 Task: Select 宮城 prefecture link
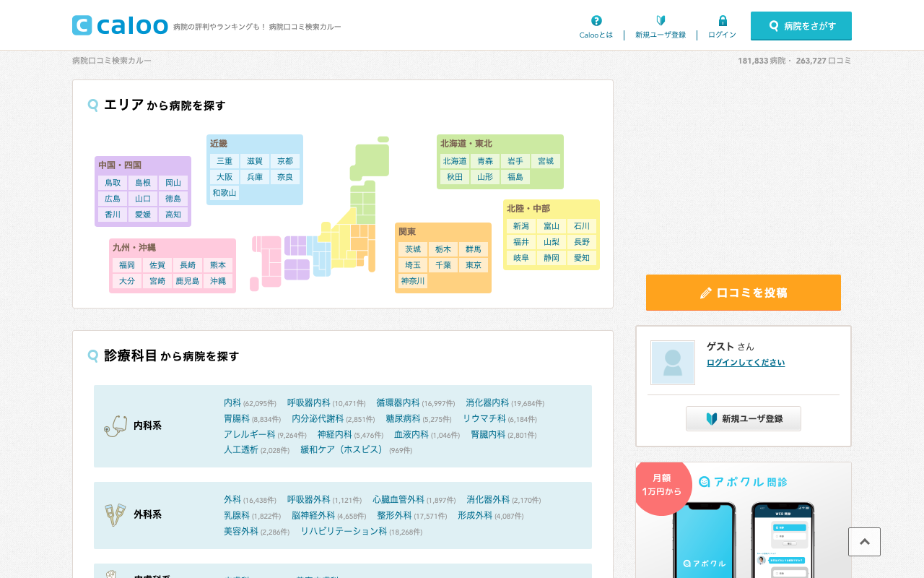546,161
